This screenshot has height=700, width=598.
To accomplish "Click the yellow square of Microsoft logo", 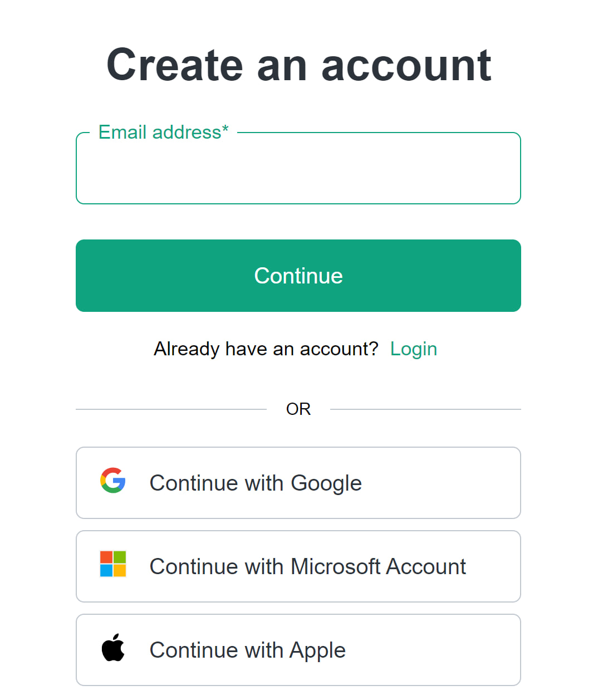I will [120, 570].
